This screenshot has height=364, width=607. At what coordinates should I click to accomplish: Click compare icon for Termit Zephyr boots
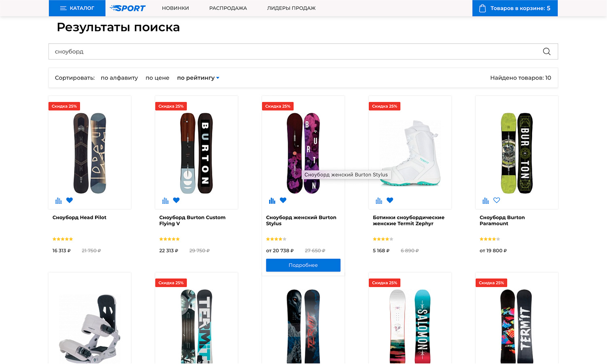coord(379,201)
